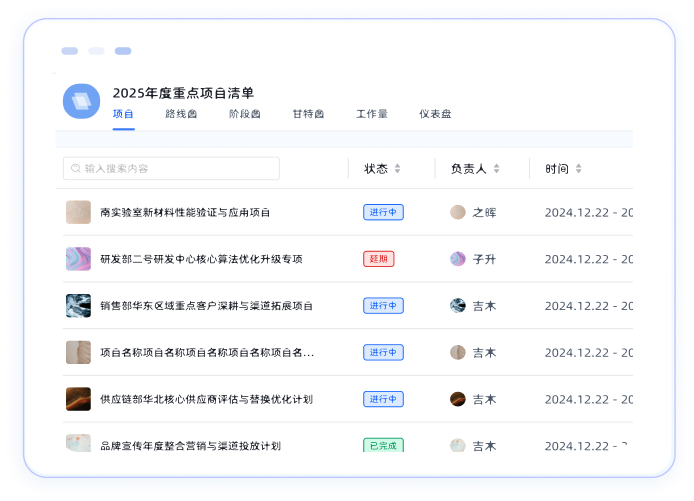The image size is (694, 501).
Task: Focus the 输入搜索内容 search field
Action: click(171, 168)
